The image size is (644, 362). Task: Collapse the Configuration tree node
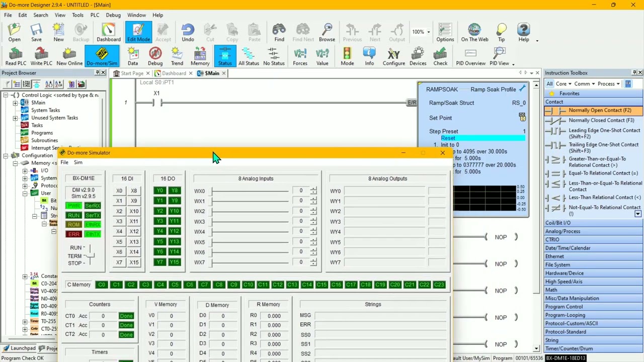[7, 155]
